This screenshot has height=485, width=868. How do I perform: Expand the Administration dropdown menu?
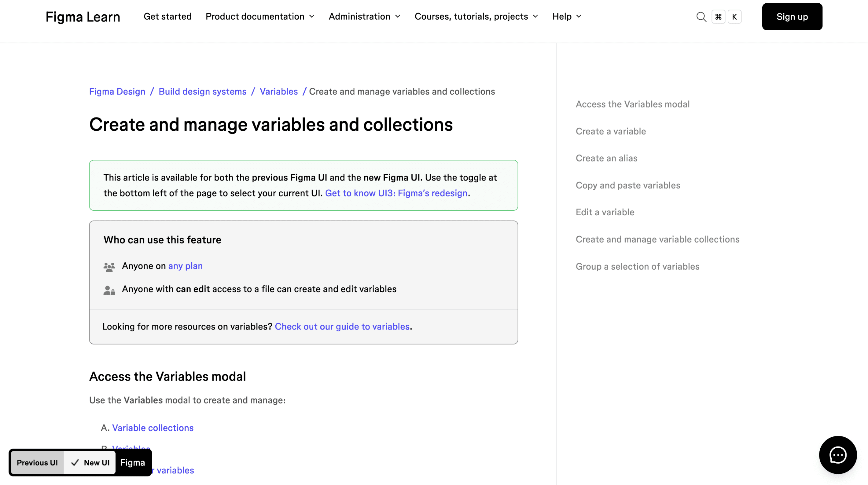(364, 16)
